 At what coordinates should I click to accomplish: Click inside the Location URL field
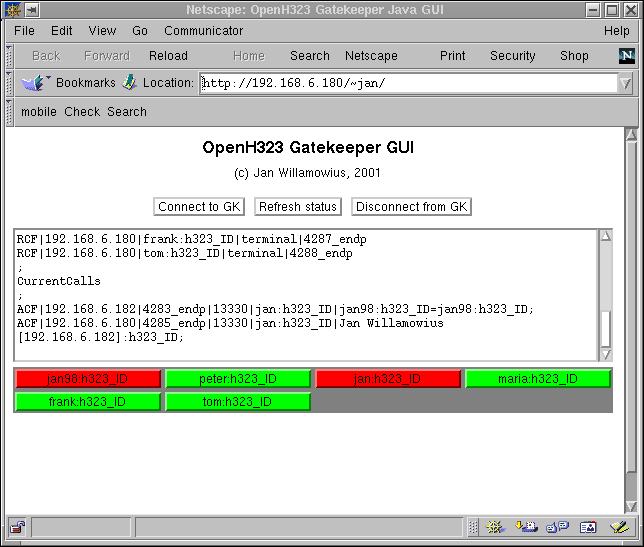click(x=409, y=83)
